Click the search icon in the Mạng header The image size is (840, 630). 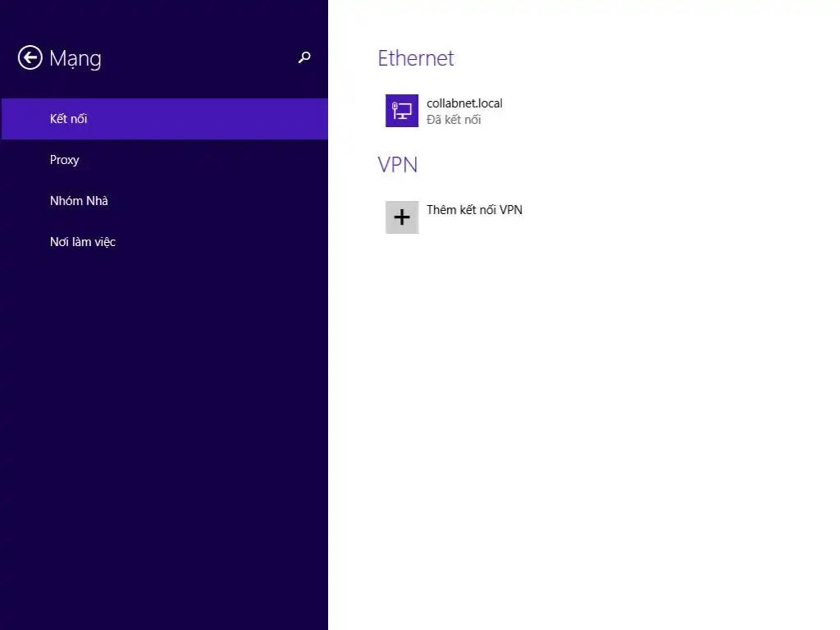click(x=304, y=57)
